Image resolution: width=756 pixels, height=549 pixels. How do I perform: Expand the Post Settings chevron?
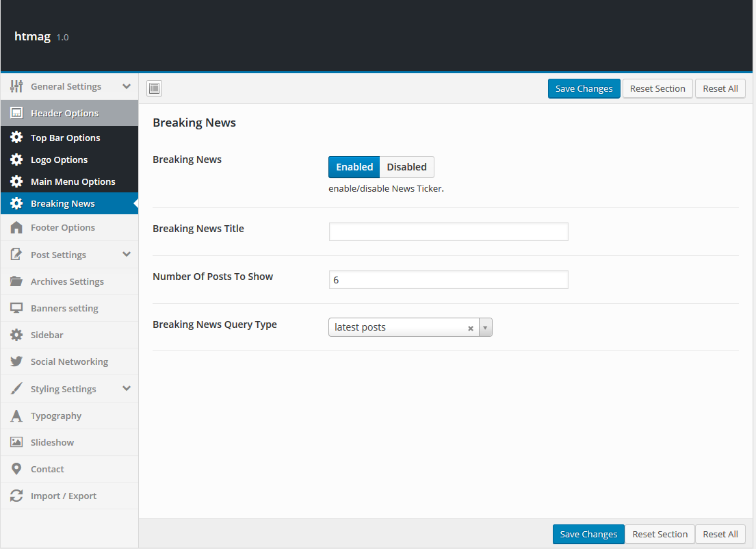click(x=127, y=255)
